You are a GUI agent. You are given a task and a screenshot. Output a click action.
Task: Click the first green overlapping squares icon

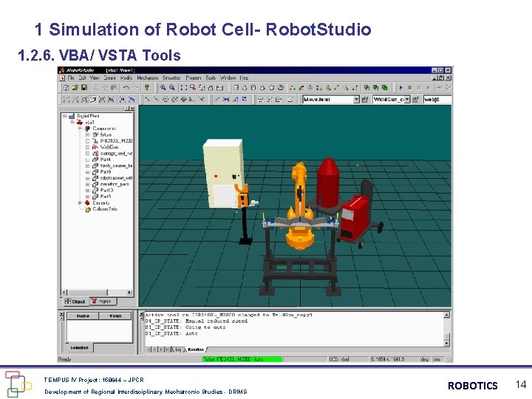click(366, 88)
